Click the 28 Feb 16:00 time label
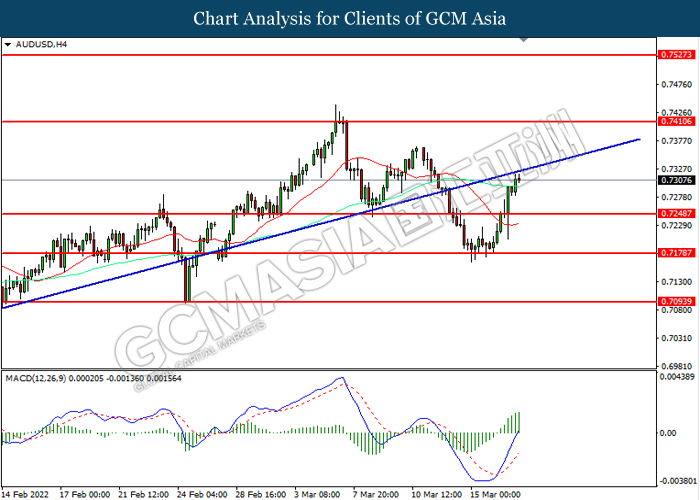The width and height of the screenshot is (700, 500). [x=261, y=495]
